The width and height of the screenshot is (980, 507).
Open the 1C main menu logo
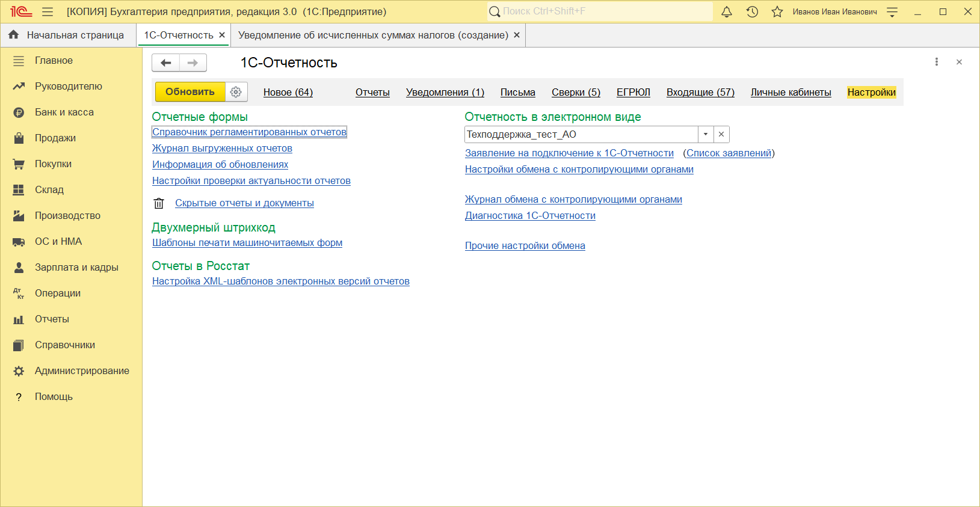point(21,11)
